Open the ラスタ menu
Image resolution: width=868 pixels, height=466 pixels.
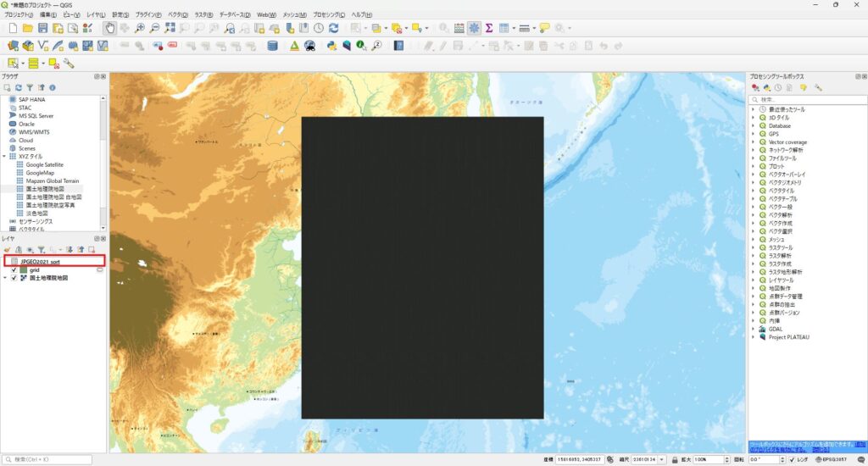click(x=203, y=15)
